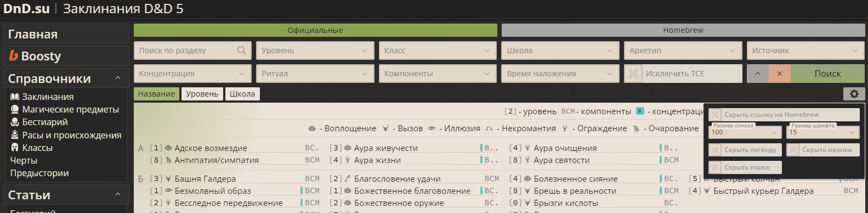Sort spells by Школа tab
The image size is (868, 213).
242,94
